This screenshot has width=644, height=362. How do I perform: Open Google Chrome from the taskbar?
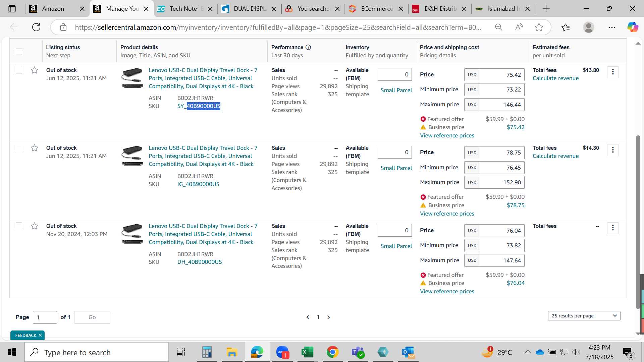[x=332, y=352]
